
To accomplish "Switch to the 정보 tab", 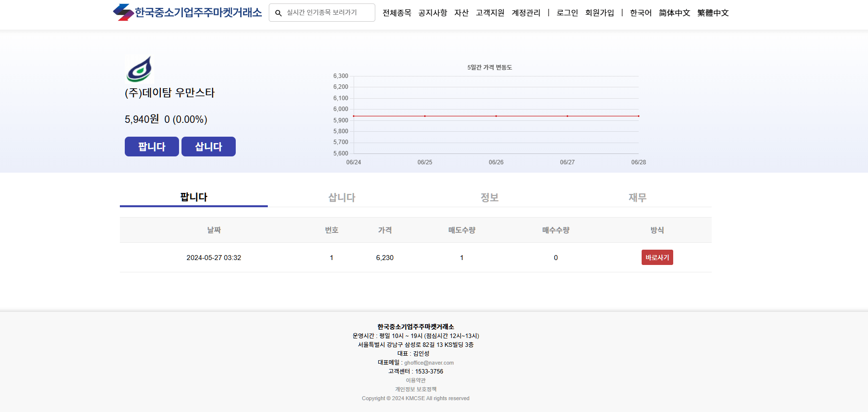I will tap(490, 197).
